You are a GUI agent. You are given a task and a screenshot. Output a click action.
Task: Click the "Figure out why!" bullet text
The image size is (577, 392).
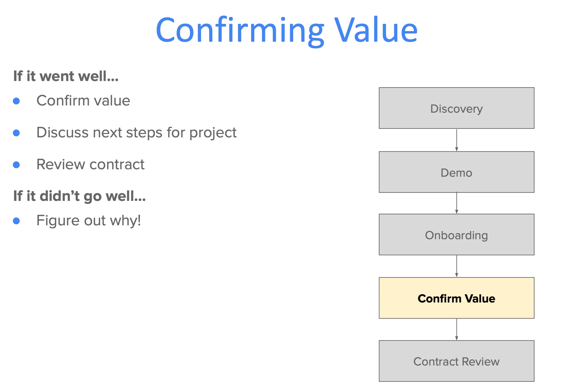[x=89, y=220]
